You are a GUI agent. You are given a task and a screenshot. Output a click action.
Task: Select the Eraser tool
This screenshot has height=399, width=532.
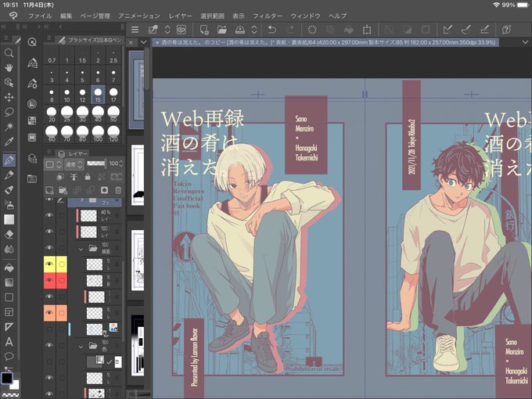click(x=9, y=234)
